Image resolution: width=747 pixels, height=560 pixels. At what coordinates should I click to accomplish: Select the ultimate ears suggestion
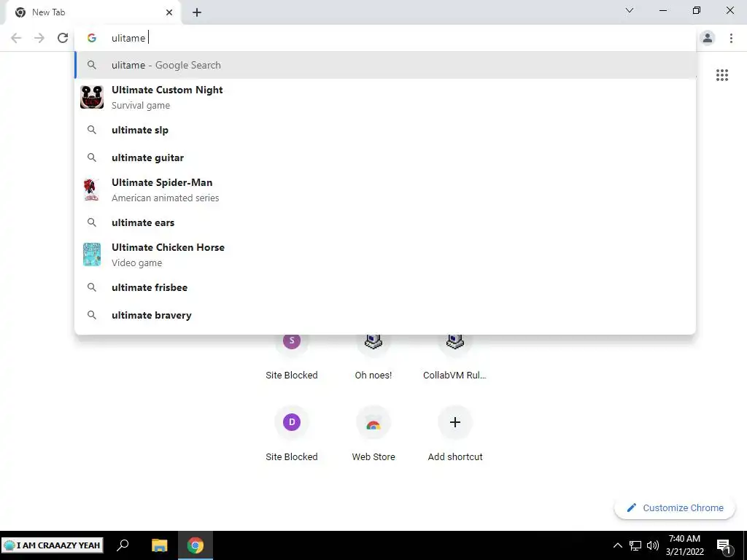tap(385, 222)
